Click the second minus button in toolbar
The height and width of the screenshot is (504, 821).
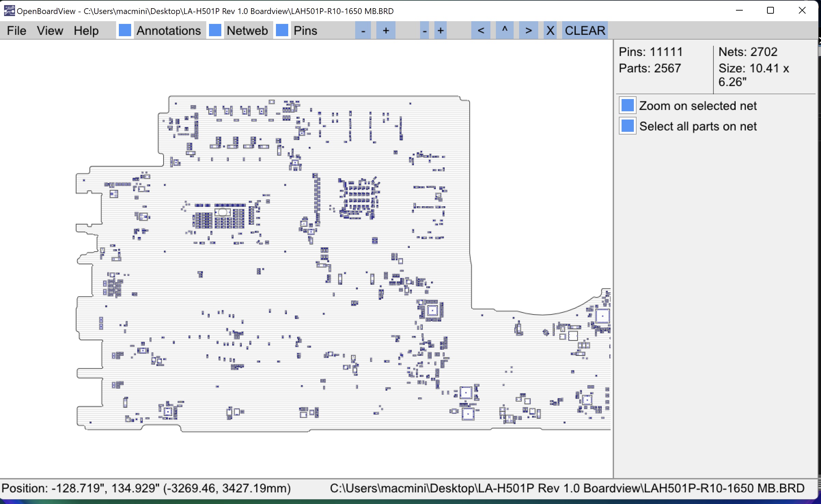(x=425, y=31)
